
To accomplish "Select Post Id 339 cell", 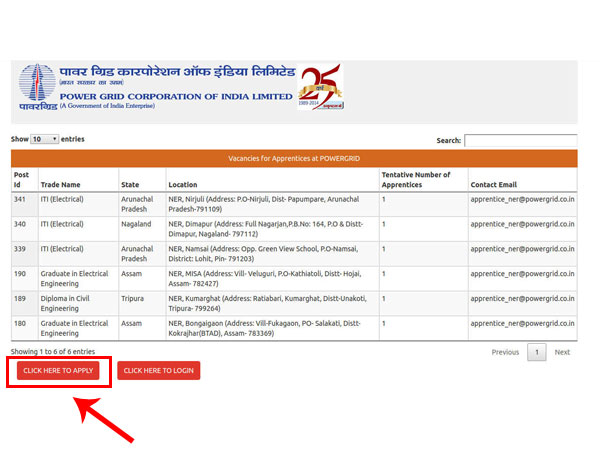I will [24, 254].
